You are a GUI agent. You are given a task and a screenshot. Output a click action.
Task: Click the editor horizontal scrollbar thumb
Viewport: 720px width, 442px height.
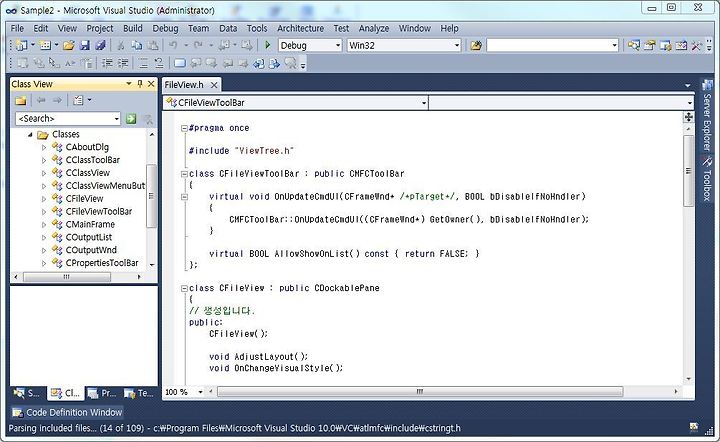click(x=420, y=392)
